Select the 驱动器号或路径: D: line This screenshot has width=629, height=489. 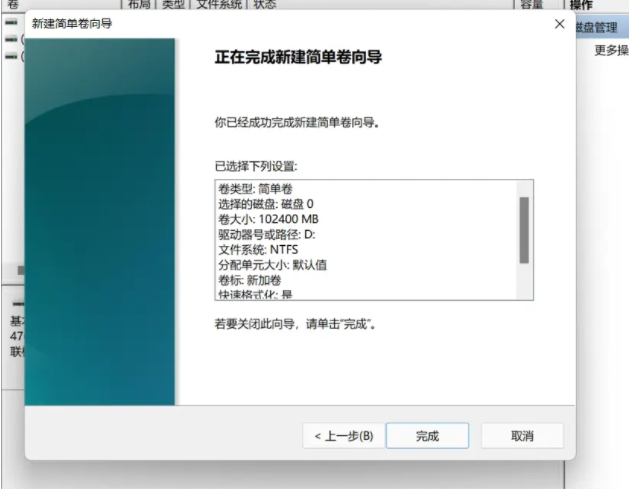266,234
